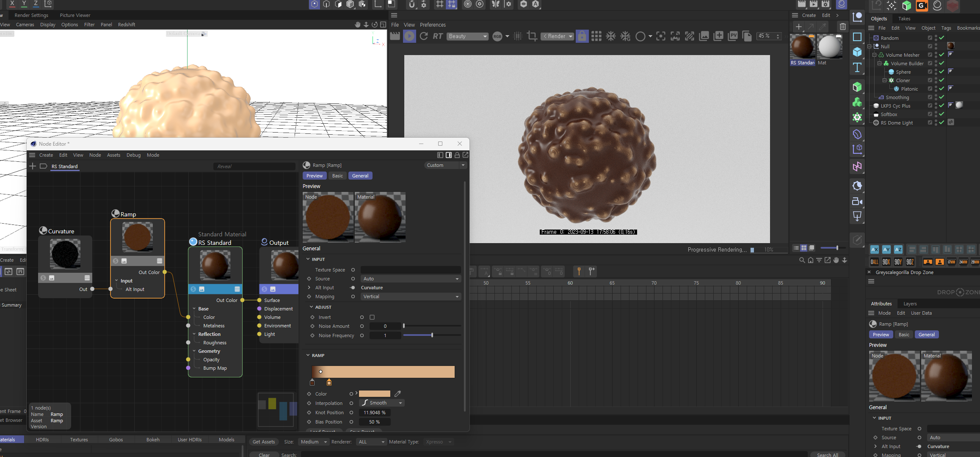Click the Basic tab button in Node Editor
The image size is (980, 457).
pos(337,176)
